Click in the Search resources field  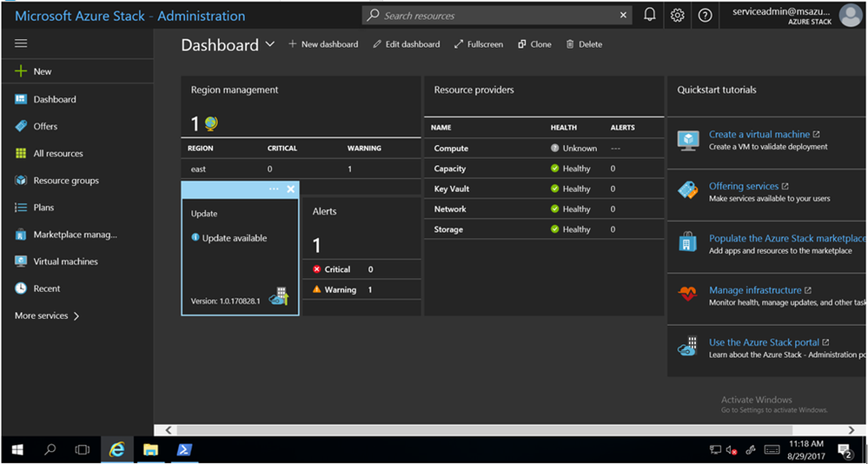coord(498,16)
